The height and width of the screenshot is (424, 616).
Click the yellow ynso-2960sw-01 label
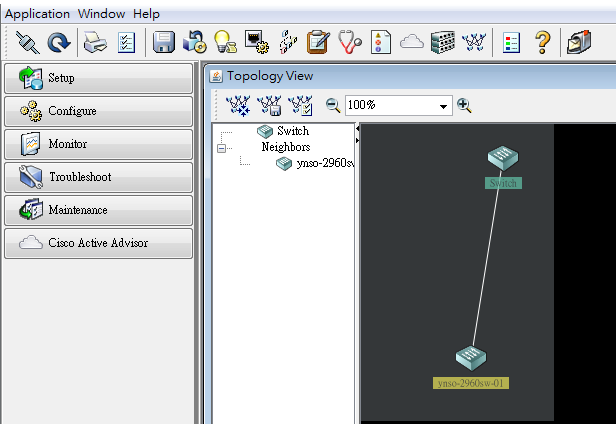click(471, 383)
